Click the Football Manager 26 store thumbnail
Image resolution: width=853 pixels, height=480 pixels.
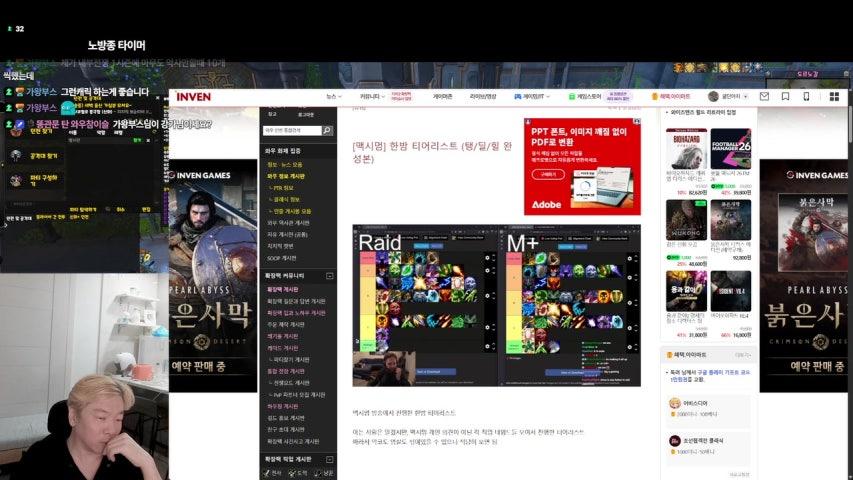[731, 149]
